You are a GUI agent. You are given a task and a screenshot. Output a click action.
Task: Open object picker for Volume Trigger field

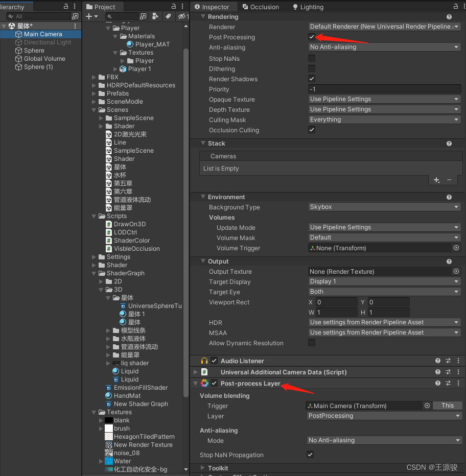[x=456, y=248]
